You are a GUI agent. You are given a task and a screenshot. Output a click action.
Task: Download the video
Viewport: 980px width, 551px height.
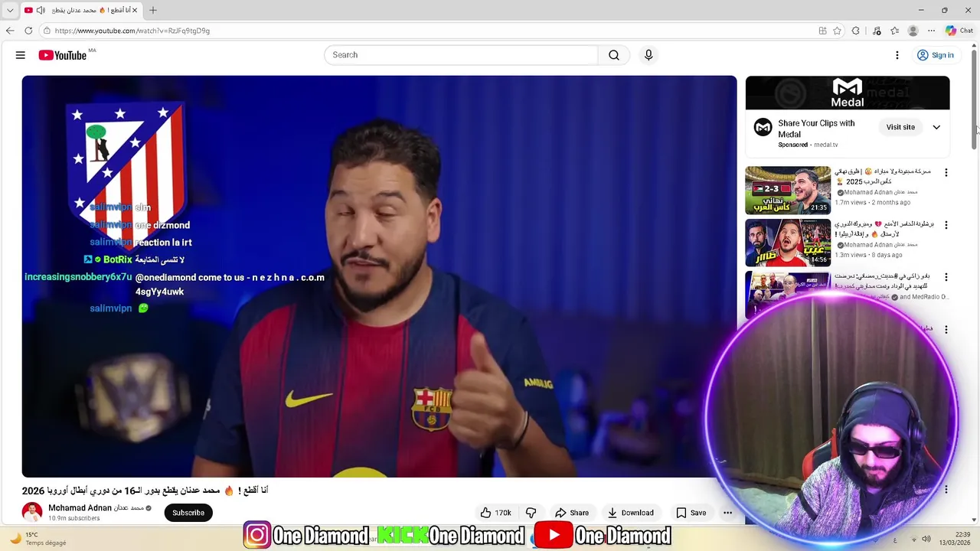[630, 513]
